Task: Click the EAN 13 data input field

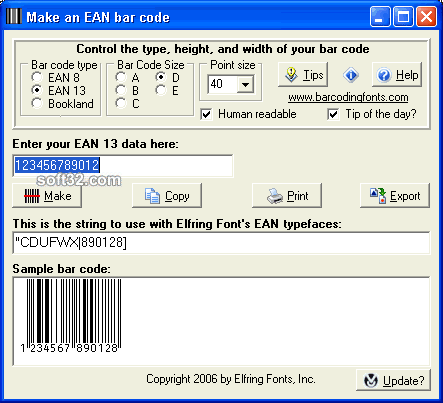Action: [123, 166]
